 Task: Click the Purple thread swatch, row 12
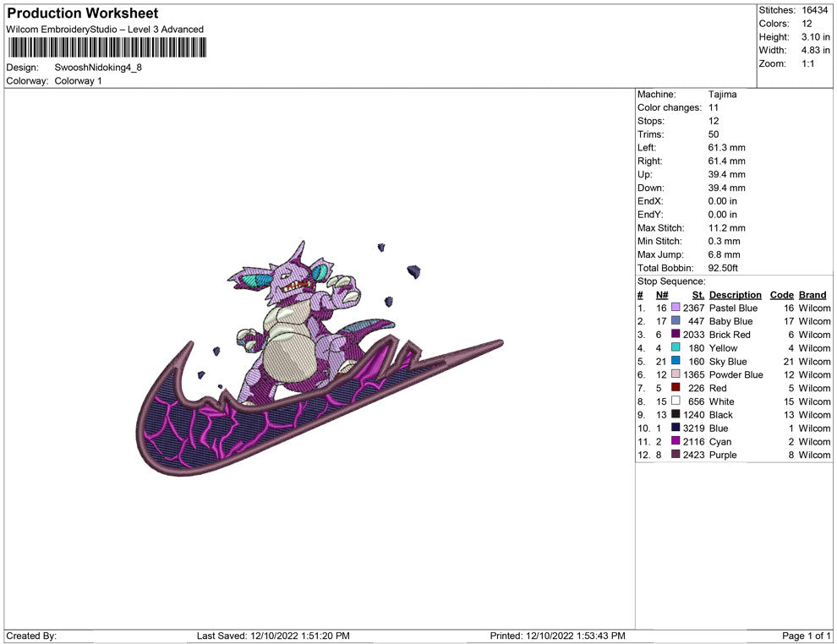676,454
